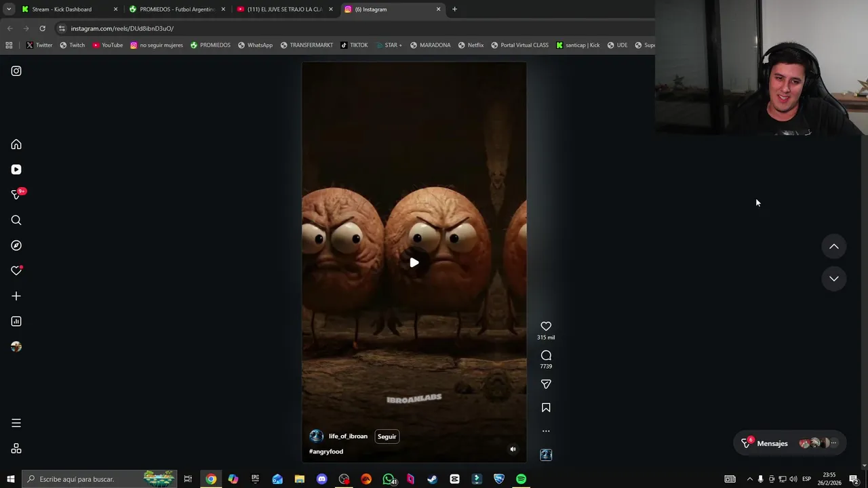Open the Twitch bookmark

pos(73,45)
